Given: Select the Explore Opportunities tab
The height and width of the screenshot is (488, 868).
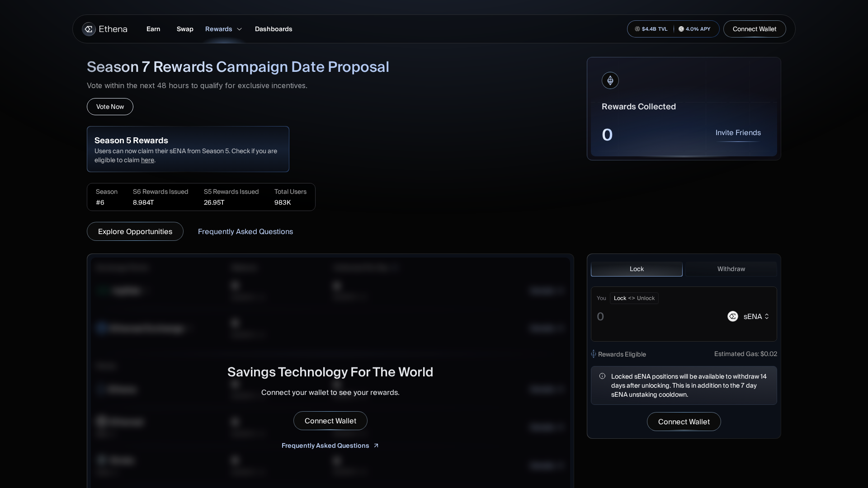Looking at the screenshot, I should click(x=135, y=231).
